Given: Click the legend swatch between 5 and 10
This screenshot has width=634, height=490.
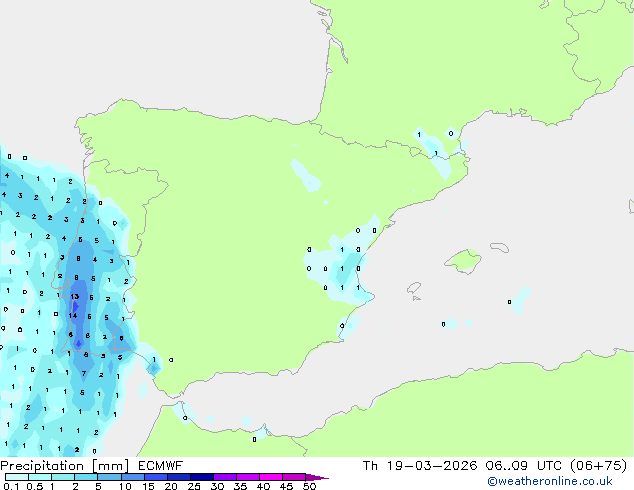Looking at the screenshot, I should click(109, 477).
